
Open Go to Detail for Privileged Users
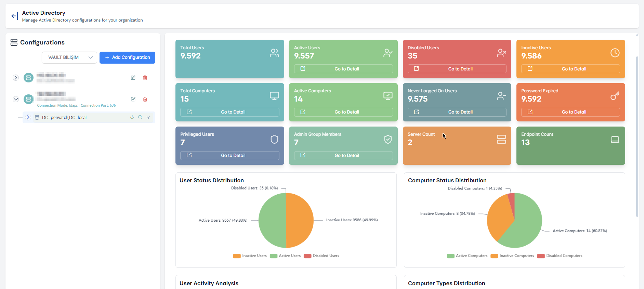coord(230,155)
